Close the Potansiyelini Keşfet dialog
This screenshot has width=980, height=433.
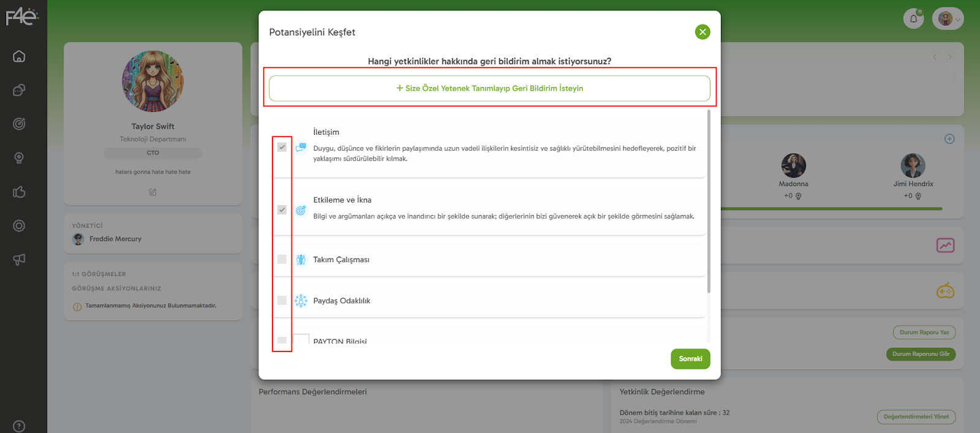[703, 32]
